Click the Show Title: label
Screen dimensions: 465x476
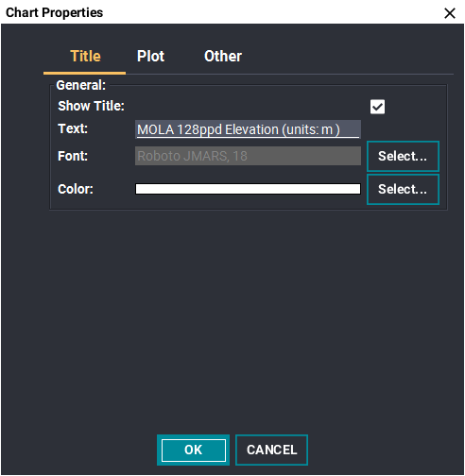point(91,106)
